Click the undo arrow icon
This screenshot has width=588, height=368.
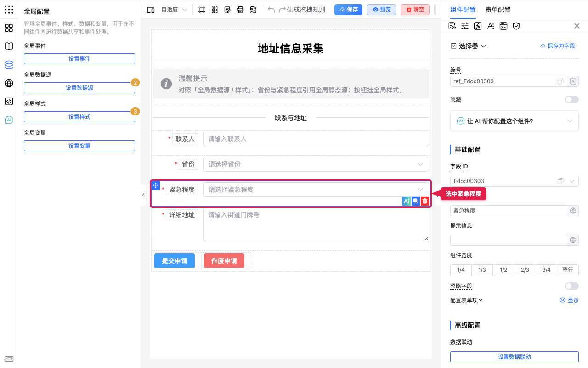pos(271,10)
